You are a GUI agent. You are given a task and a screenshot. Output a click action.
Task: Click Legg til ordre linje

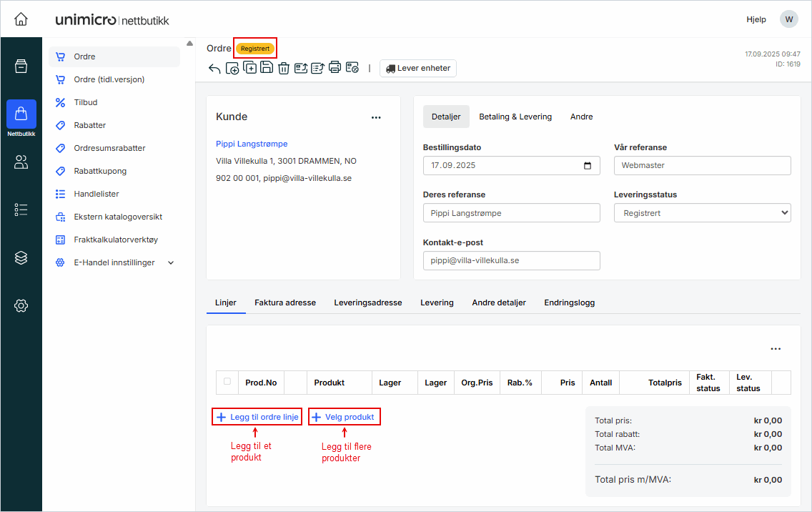click(257, 417)
